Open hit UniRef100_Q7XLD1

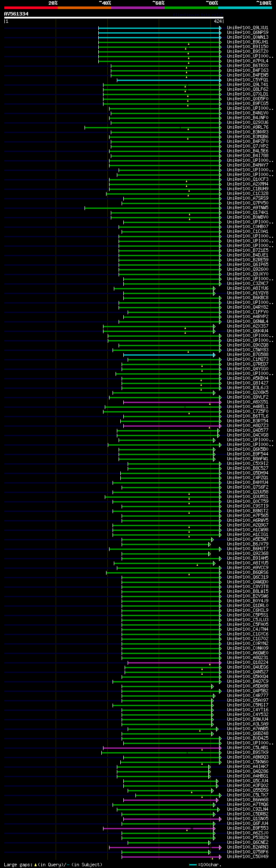pos(248,94)
